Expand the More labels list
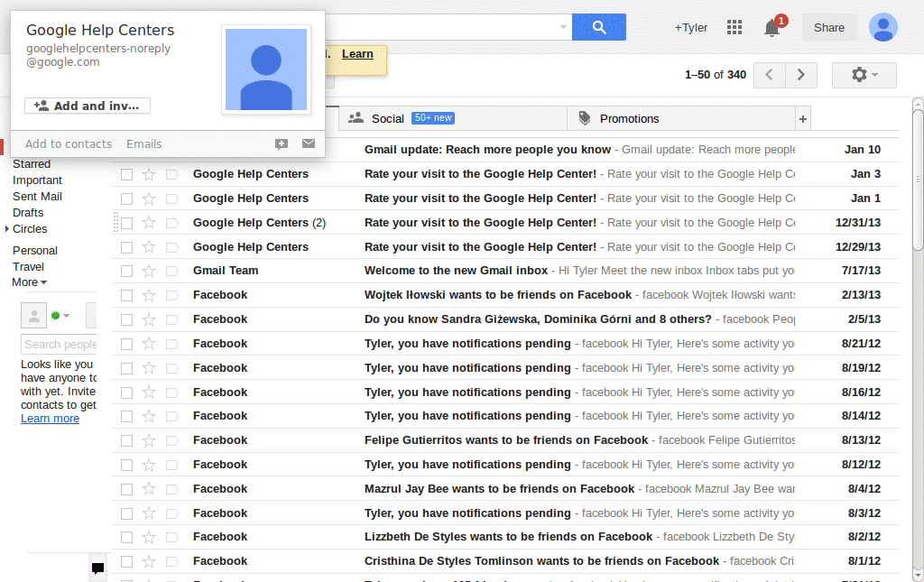This screenshot has height=582, width=924. pos(29,282)
